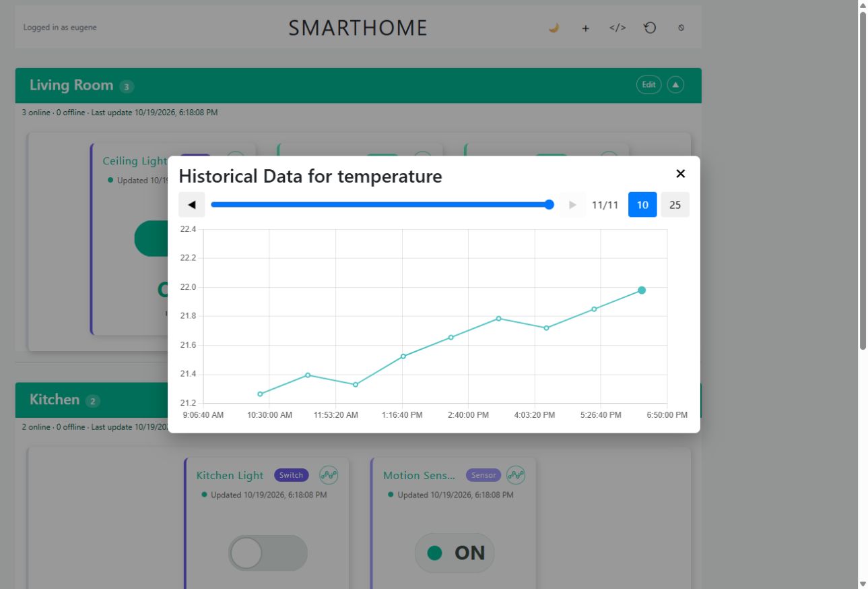Click the SMARTHOME title
Viewport: 868px width, 589px height.
(358, 28)
